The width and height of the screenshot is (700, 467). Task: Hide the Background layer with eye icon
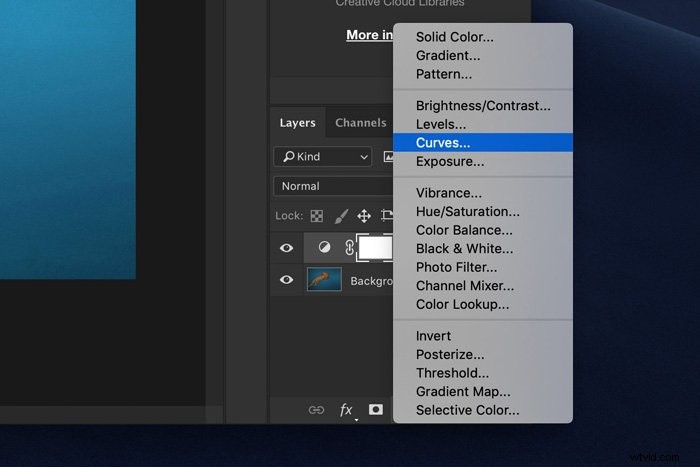(x=287, y=280)
